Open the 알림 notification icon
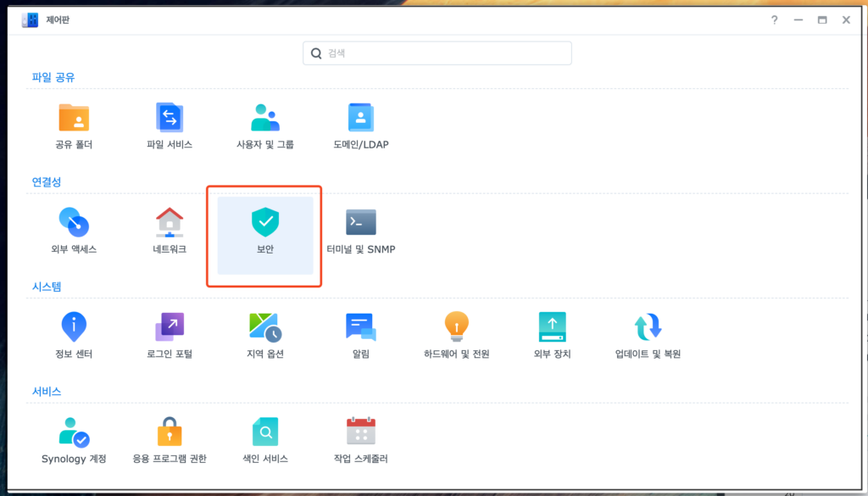868x496 pixels. click(361, 326)
